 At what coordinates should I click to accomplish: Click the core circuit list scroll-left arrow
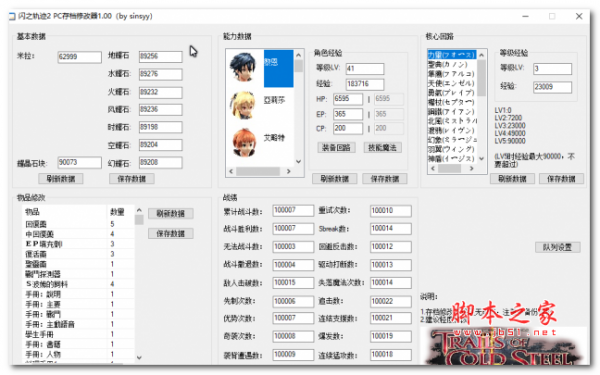click(x=433, y=168)
